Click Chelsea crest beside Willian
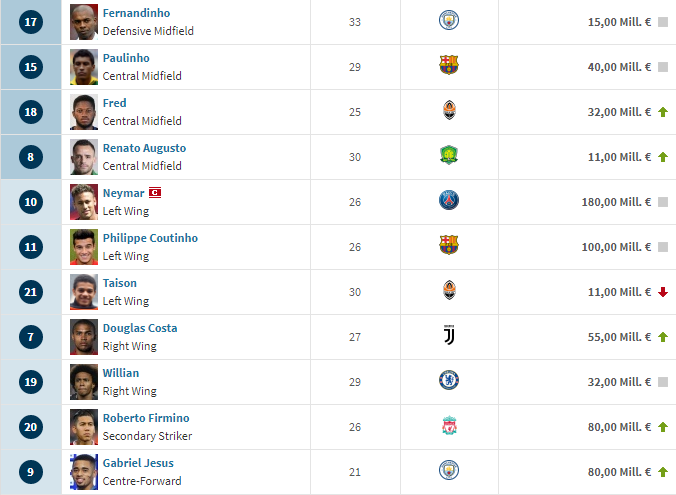676x495 pixels. pos(449,380)
